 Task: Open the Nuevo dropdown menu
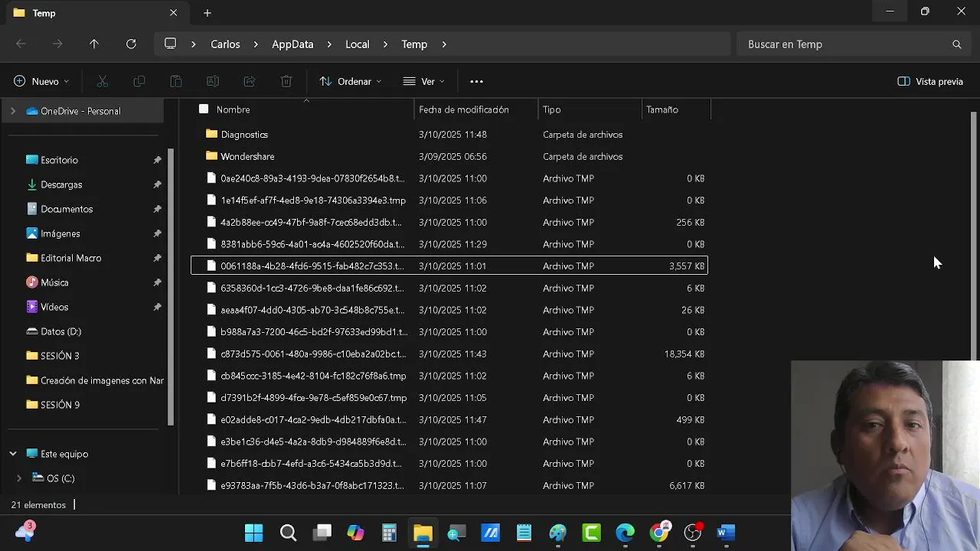point(41,81)
